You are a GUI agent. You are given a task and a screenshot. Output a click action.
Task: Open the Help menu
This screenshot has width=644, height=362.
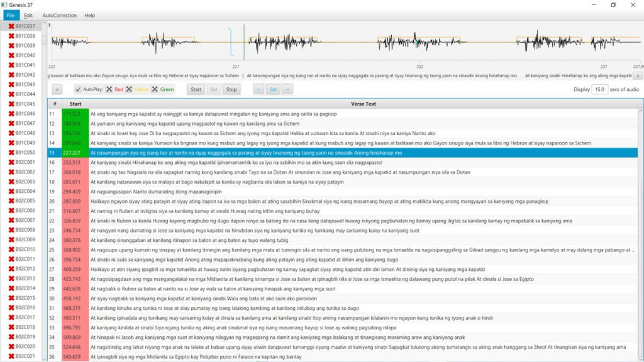click(89, 15)
